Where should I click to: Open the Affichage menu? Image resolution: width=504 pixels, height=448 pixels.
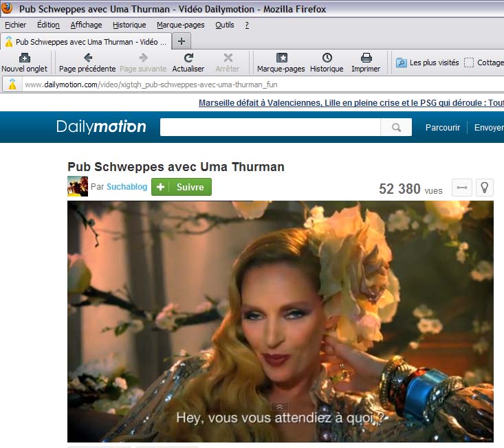(86, 25)
